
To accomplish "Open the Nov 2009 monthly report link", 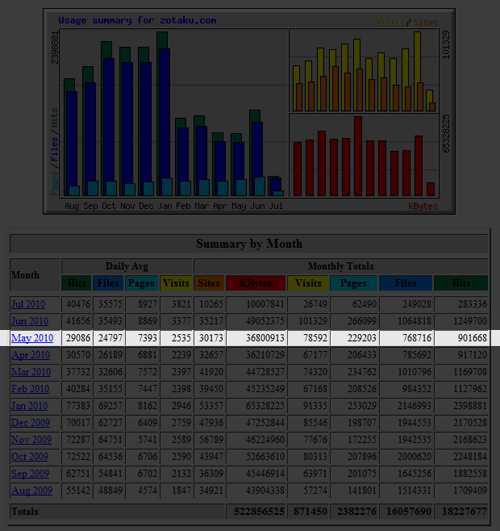I will pos(32,439).
